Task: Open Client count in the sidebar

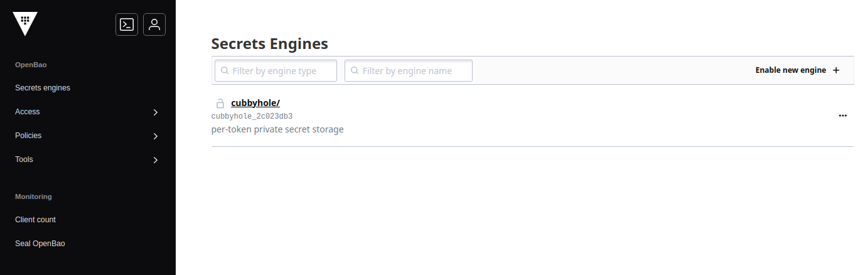Action: click(35, 220)
